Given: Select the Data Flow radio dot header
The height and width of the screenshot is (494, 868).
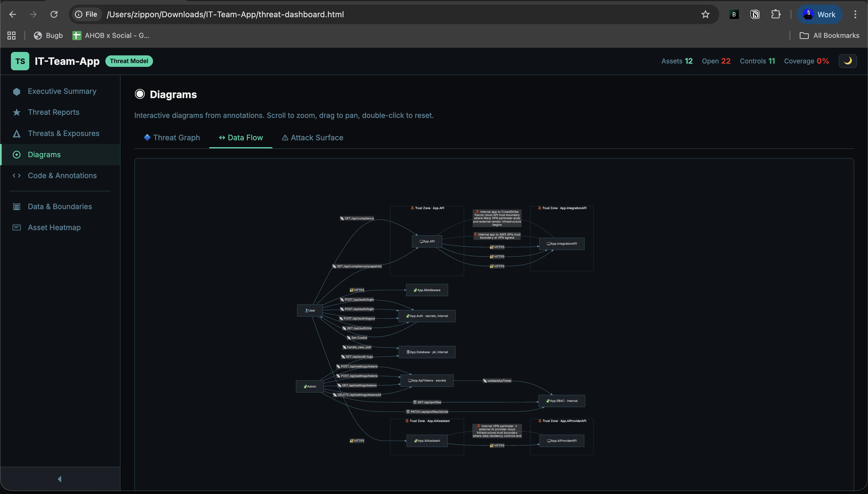Looking at the screenshot, I should click(x=140, y=94).
